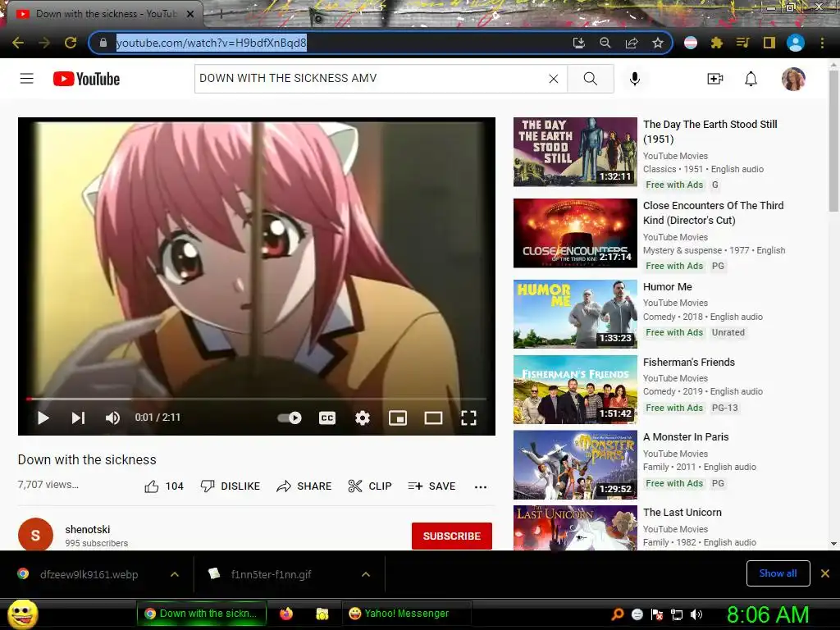Play the video
This screenshot has width=840, height=630.
tap(43, 418)
